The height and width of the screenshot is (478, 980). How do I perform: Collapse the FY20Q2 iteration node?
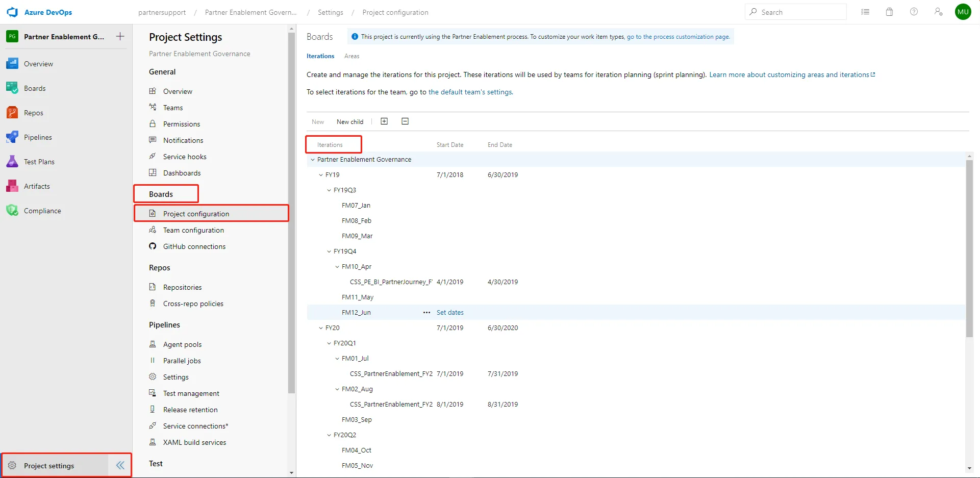coord(329,435)
